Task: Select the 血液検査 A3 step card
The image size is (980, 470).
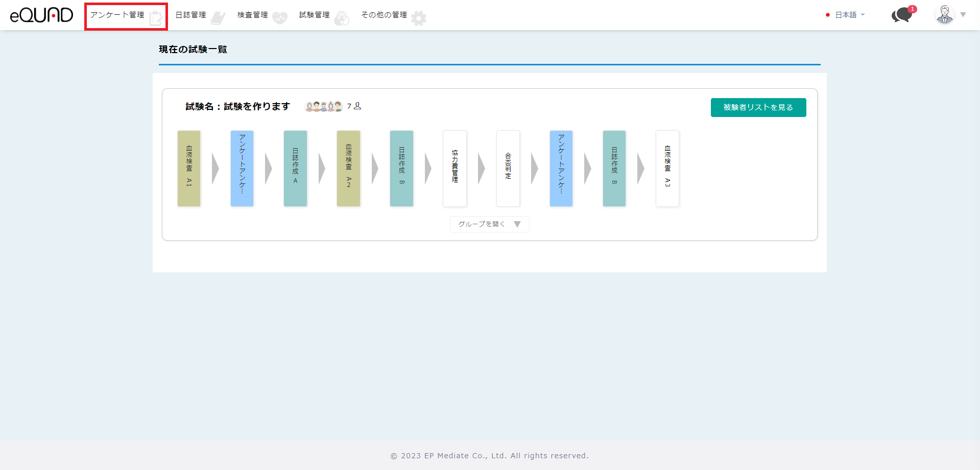Action: point(667,168)
